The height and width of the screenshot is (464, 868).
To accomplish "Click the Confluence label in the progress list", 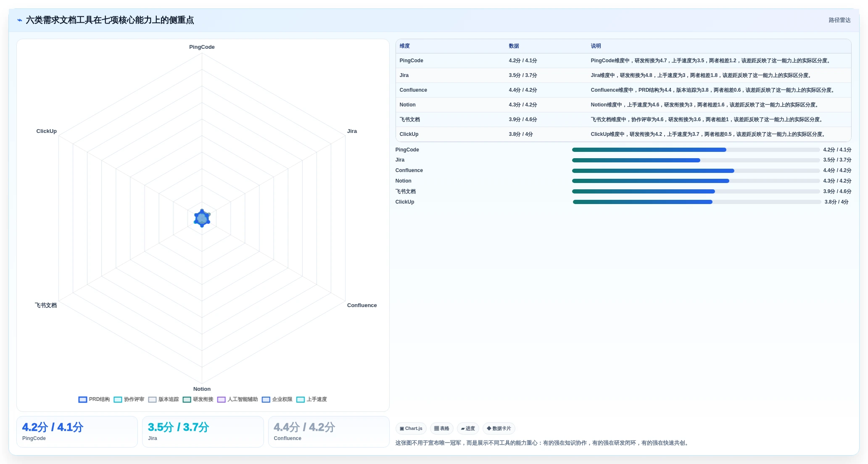I will pyautogui.click(x=409, y=170).
